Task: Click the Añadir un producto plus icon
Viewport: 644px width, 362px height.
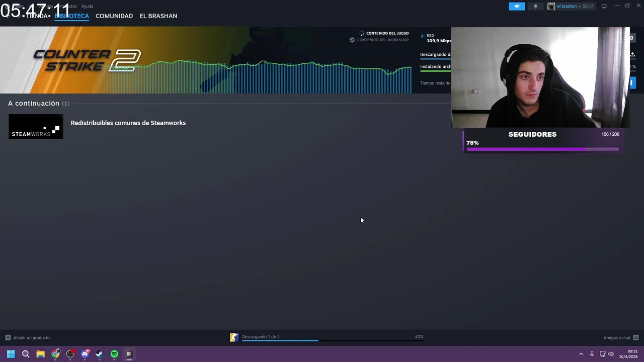Action: 8,337
